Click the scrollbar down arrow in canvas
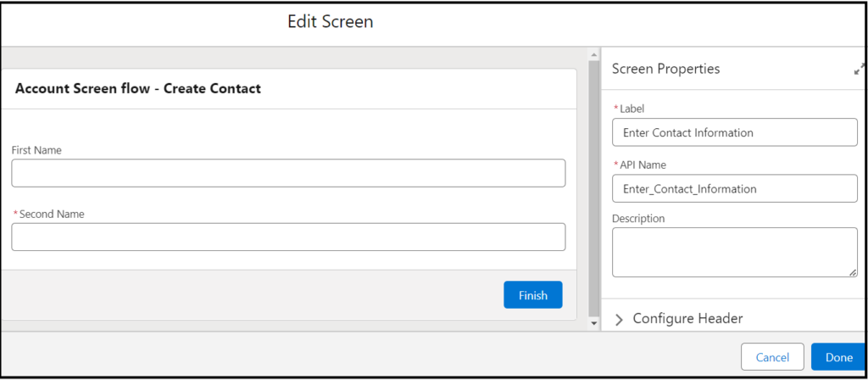Screen dimensions: 868x380 click(x=593, y=322)
